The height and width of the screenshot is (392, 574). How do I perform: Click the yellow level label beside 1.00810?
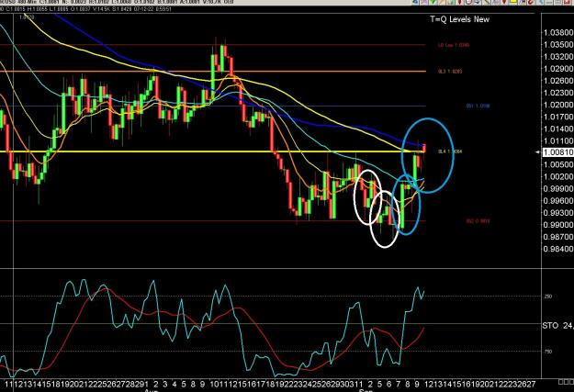(450, 151)
